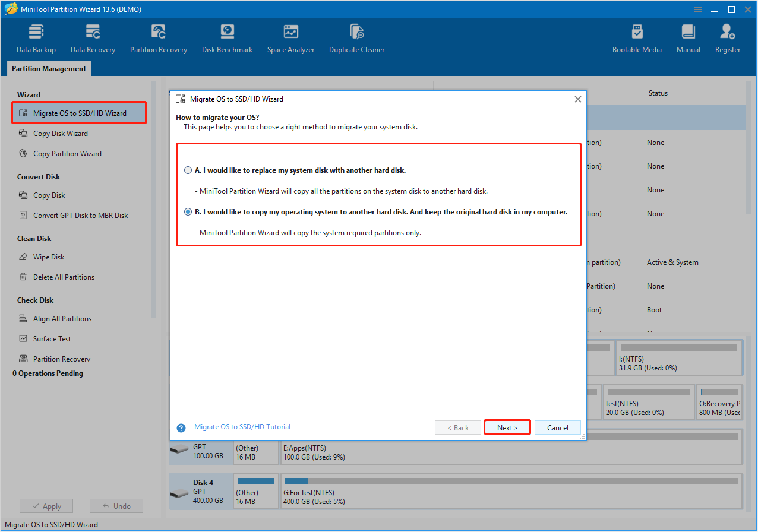
Task: Start Migrate OS to SSD/HD Wizard in the sidebar
Action: [79, 113]
